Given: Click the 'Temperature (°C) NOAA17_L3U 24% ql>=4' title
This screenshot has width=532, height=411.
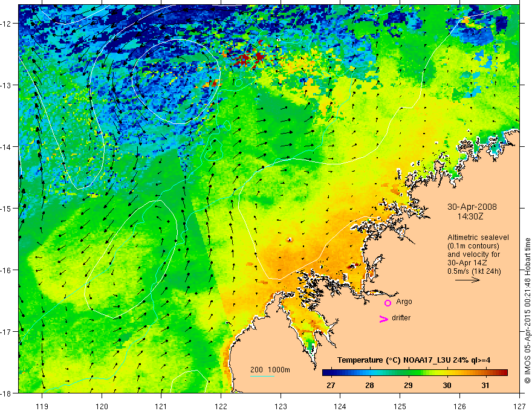Looking at the screenshot, I should coord(414,360).
